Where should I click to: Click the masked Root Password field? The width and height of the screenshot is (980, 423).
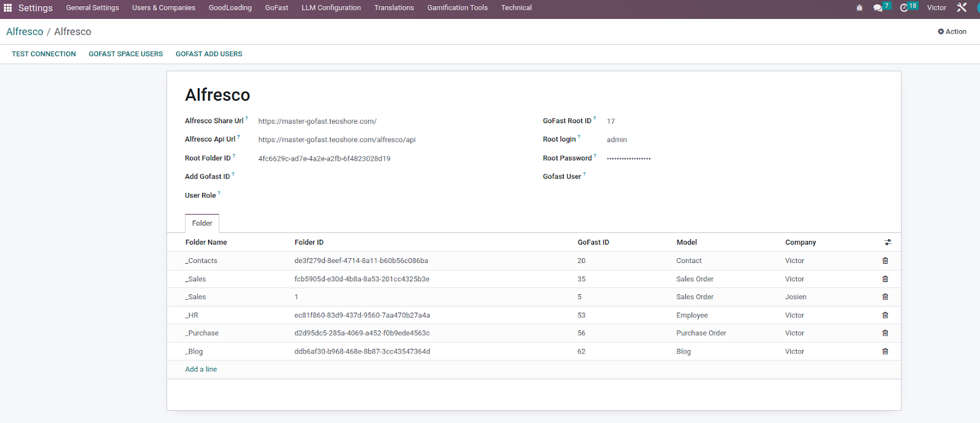point(628,158)
